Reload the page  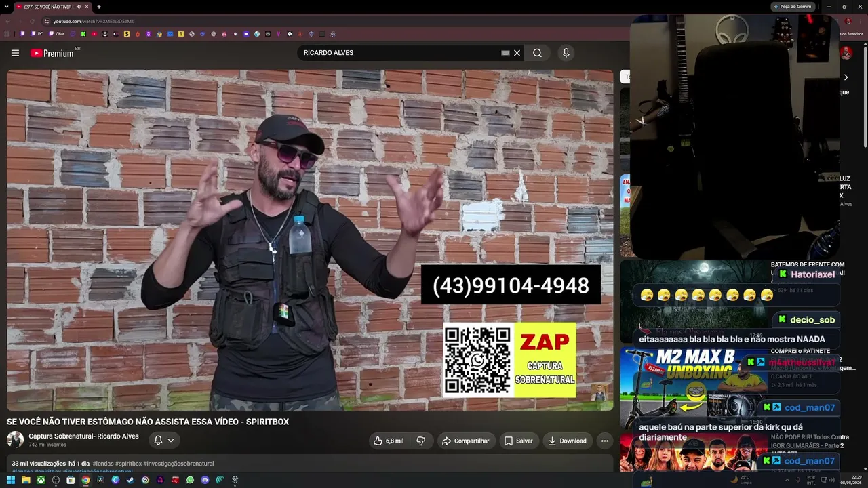tap(32, 21)
